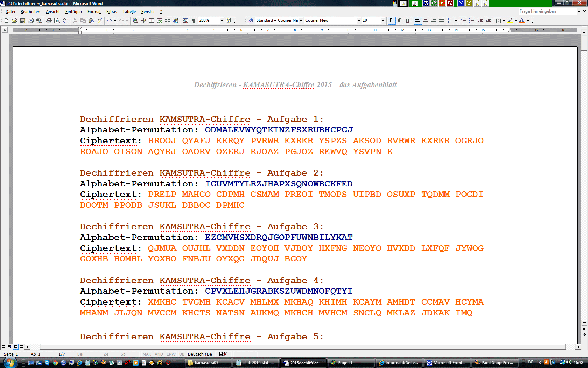Open Microsoft Word help
This screenshot has height=368, width=588.
click(229, 21)
